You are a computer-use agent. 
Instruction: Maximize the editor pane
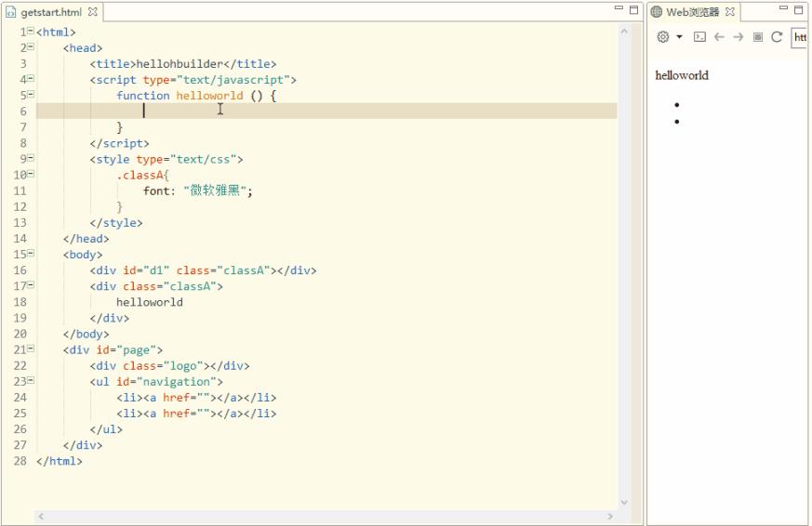click(633, 10)
